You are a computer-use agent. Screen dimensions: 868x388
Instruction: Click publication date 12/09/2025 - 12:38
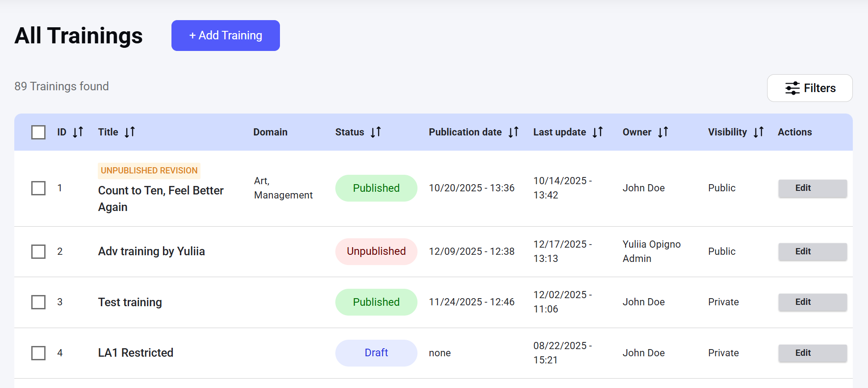[472, 252]
